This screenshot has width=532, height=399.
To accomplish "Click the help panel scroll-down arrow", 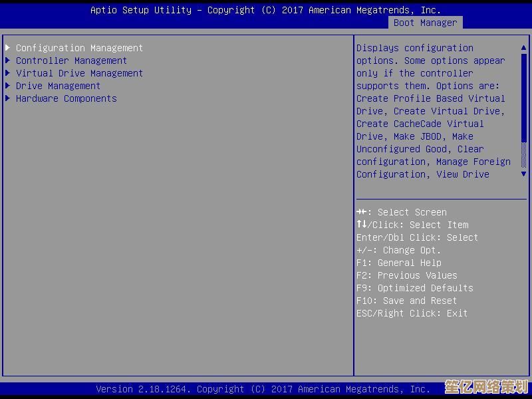I will (x=524, y=174).
